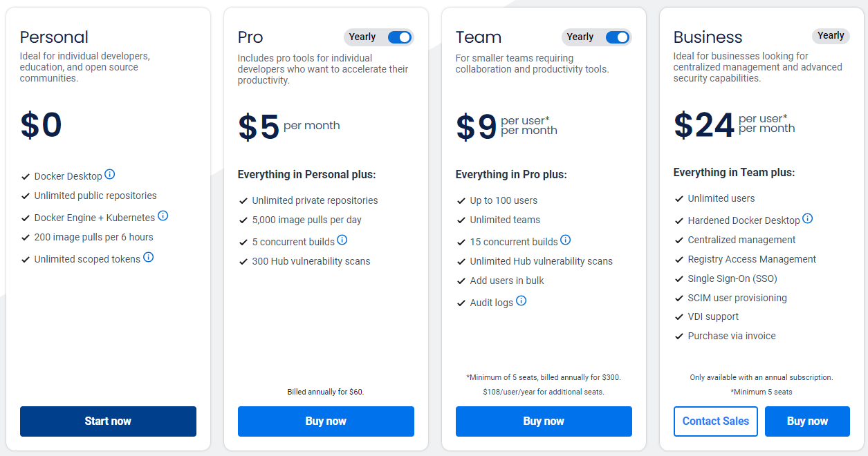This screenshot has height=456, width=868.
Task: Open info icon for Unlimited scoped tokens
Action: (x=149, y=258)
